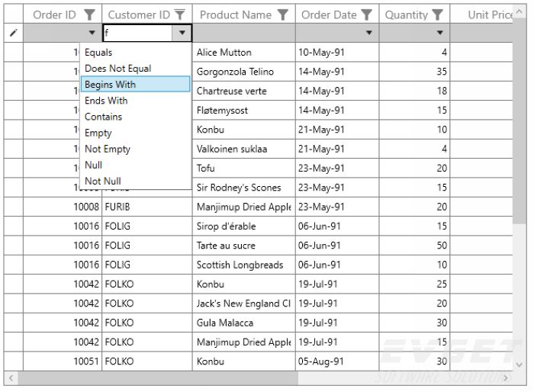The height and width of the screenshot is (392, 534).
Task: Choose the Does Not Equal option
Action: tap(135, 69)
